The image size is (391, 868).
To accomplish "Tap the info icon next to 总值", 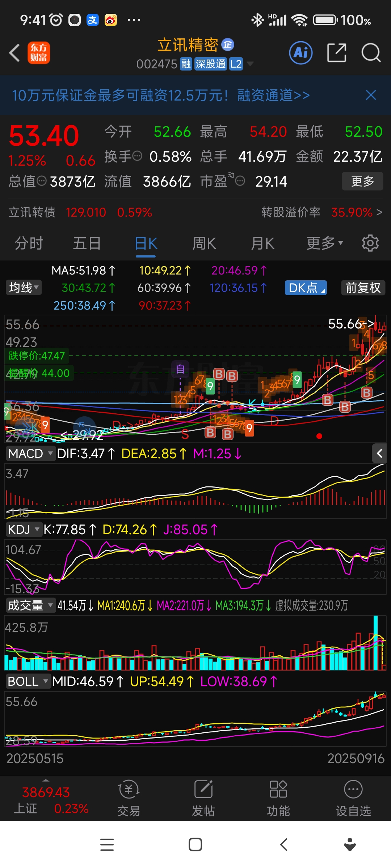I will coord(42,181).
